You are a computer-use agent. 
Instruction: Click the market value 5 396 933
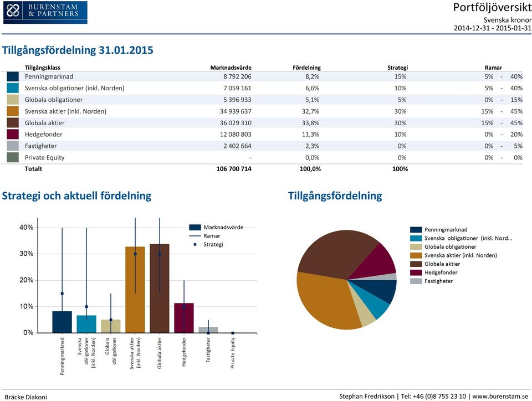(237, 100)
